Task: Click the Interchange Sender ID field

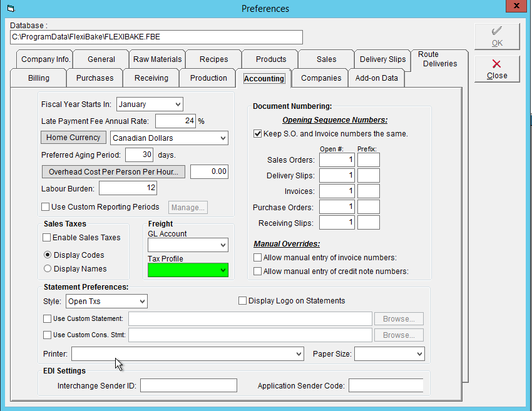Action: [188, 385]
